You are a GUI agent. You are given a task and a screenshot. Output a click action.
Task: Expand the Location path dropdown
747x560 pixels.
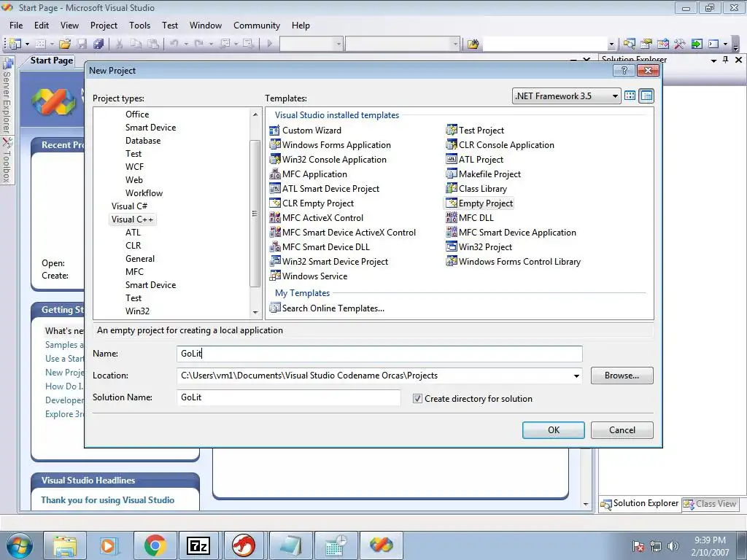coord(576,376)
